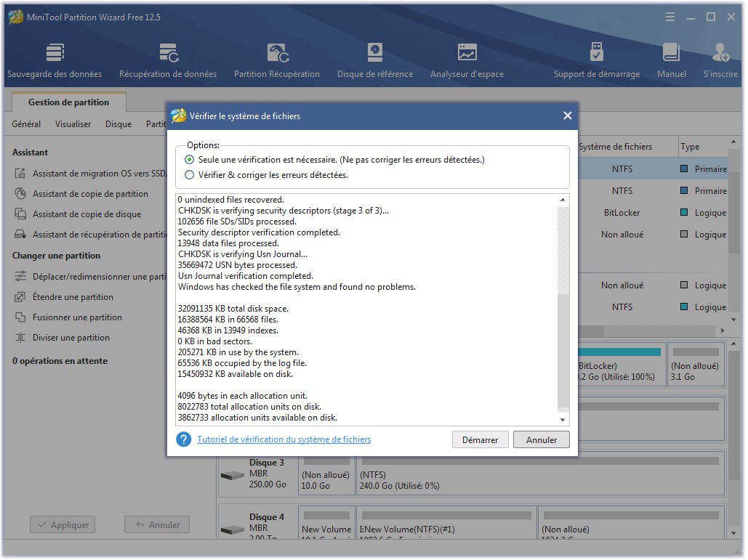Viewport: 748px width, 560px height.
Task: Click the 'Windows has checked the file system' line
Action: click(297, 287)
